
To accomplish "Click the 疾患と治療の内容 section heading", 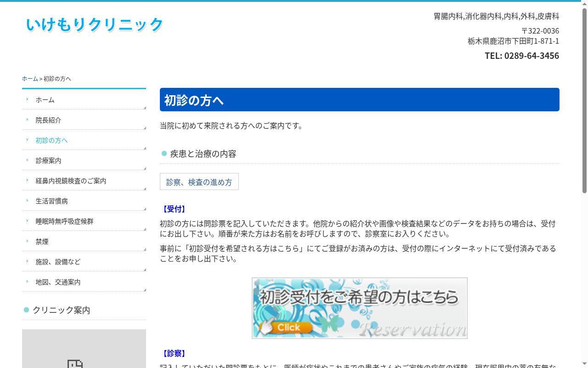I will 203,154.
